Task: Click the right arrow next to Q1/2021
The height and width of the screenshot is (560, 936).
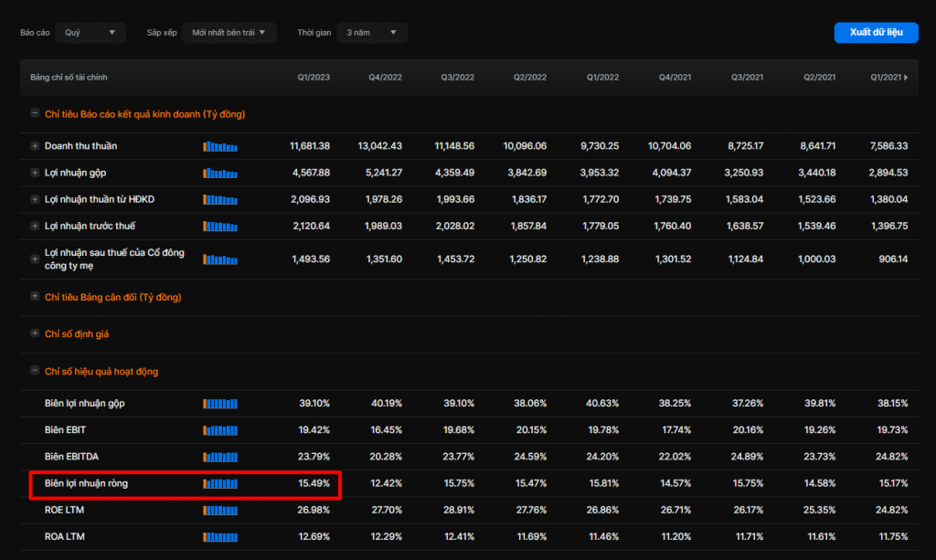Action: click(x=906, y=78)
